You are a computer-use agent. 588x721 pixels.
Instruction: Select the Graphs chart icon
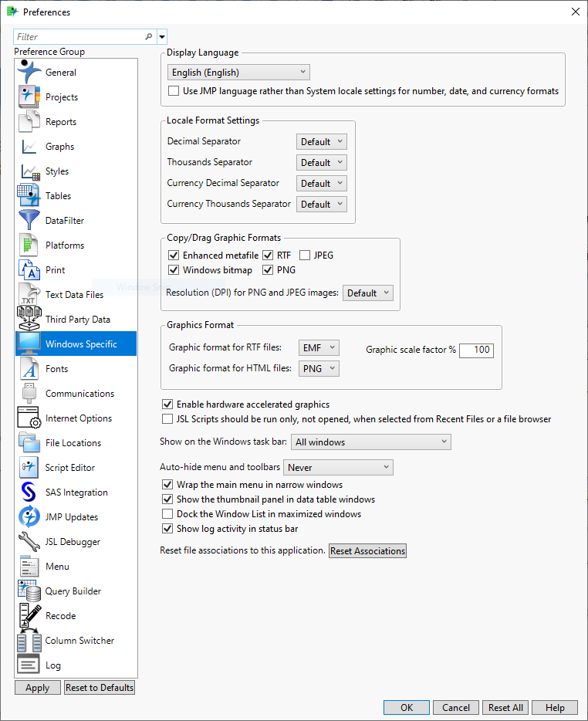[29, 146]
